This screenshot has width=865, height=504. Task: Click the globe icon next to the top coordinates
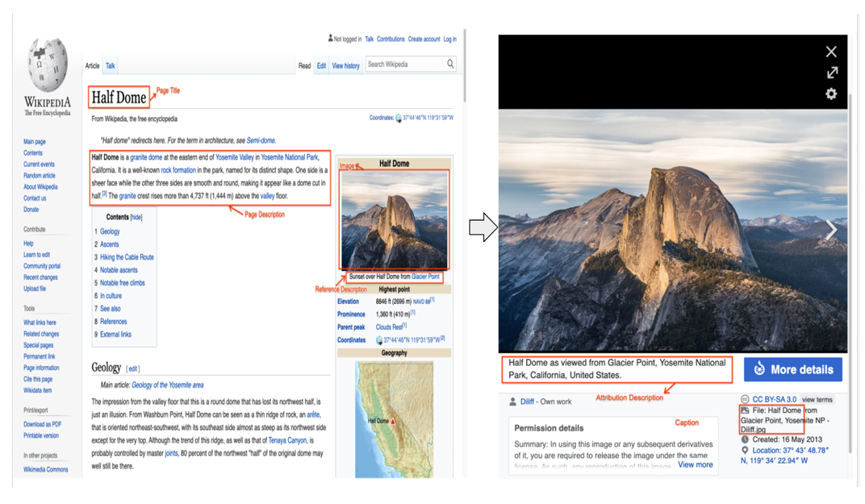pos(397,117)
